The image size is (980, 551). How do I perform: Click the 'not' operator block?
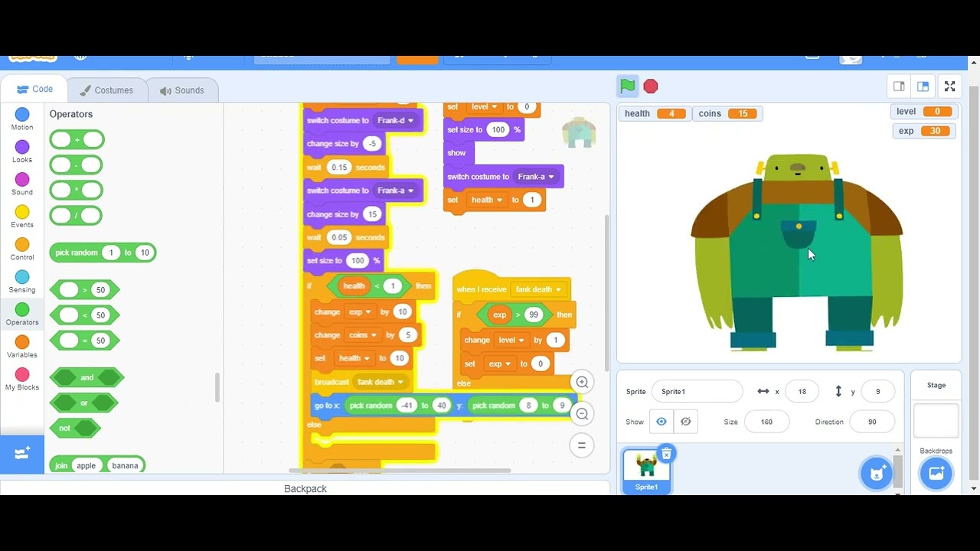pos(75,428)
